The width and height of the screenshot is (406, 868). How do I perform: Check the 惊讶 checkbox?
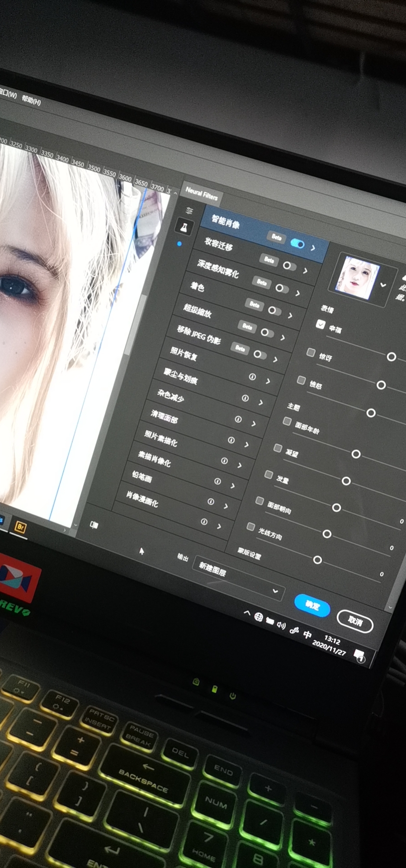[311, 352]
